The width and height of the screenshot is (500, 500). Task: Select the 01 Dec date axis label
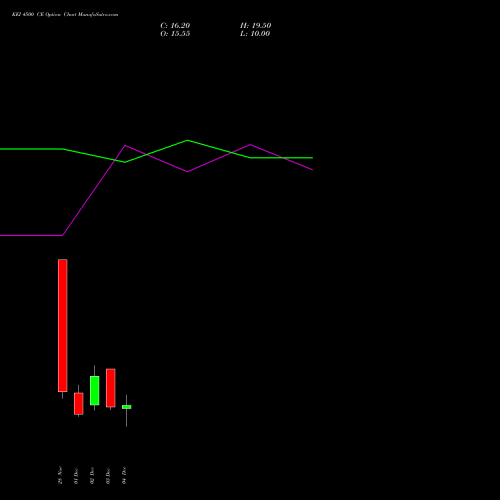tap(76, 476)
